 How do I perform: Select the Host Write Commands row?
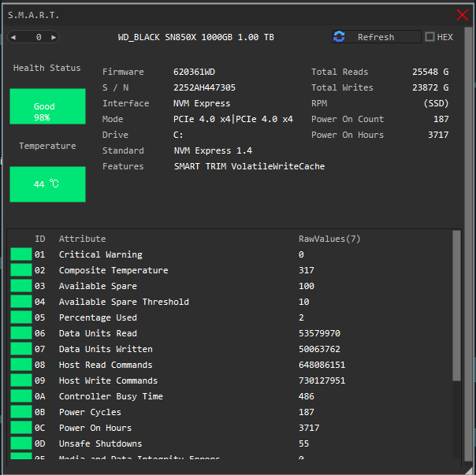point(231,380)
